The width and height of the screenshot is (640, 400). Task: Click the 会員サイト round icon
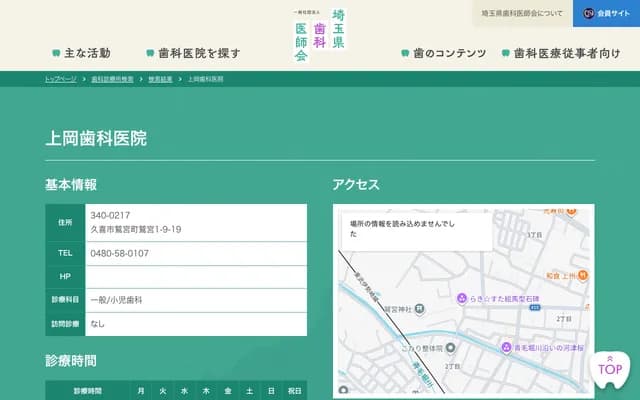588,13
